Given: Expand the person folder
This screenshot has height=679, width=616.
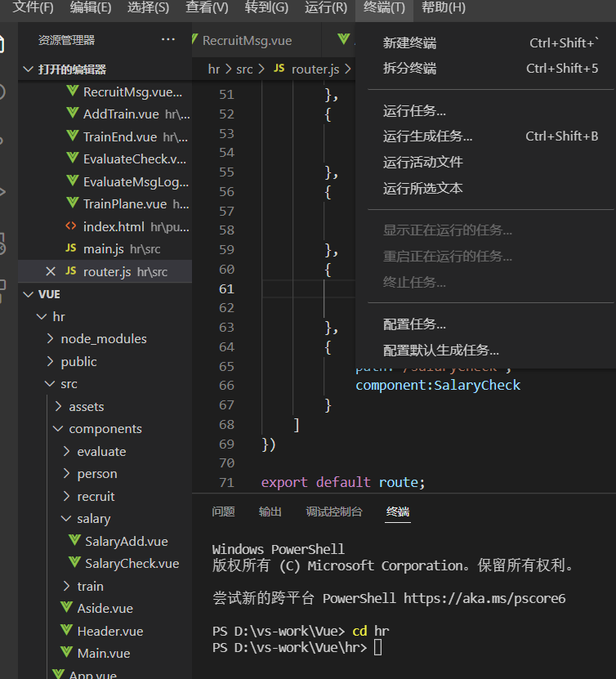Looking at the screenshot, I should pos(66,473).
